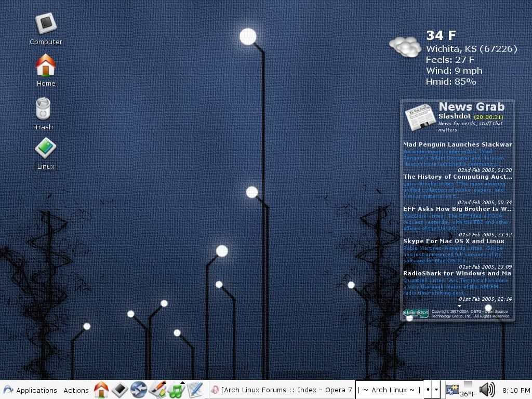Open the Linux desktop icon

point(46,153)
